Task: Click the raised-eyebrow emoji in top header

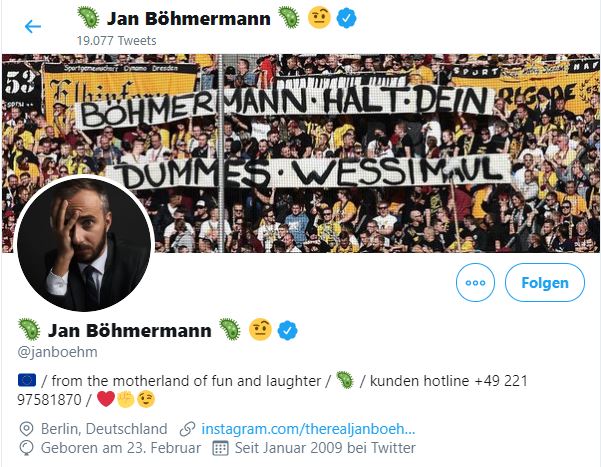Action: (319, 17)
